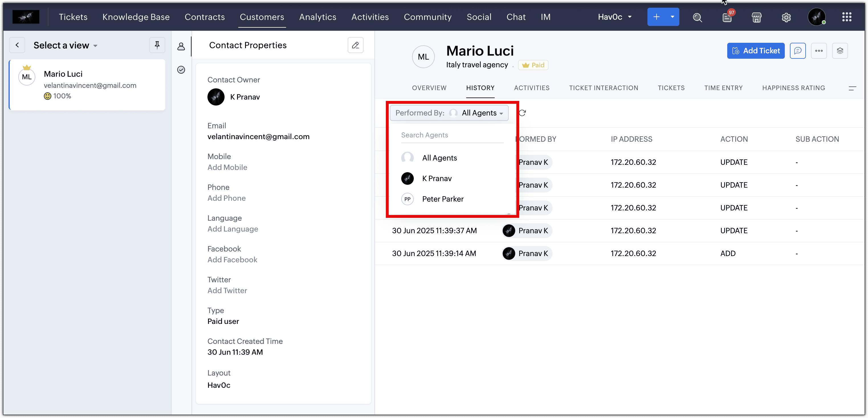Open the apps grid launcher
This screenshot has width=868, height=418.
847,17
